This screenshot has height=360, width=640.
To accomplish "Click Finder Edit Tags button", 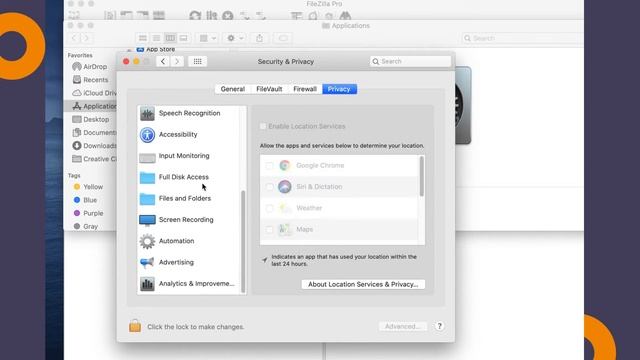I will click(283, 38).
